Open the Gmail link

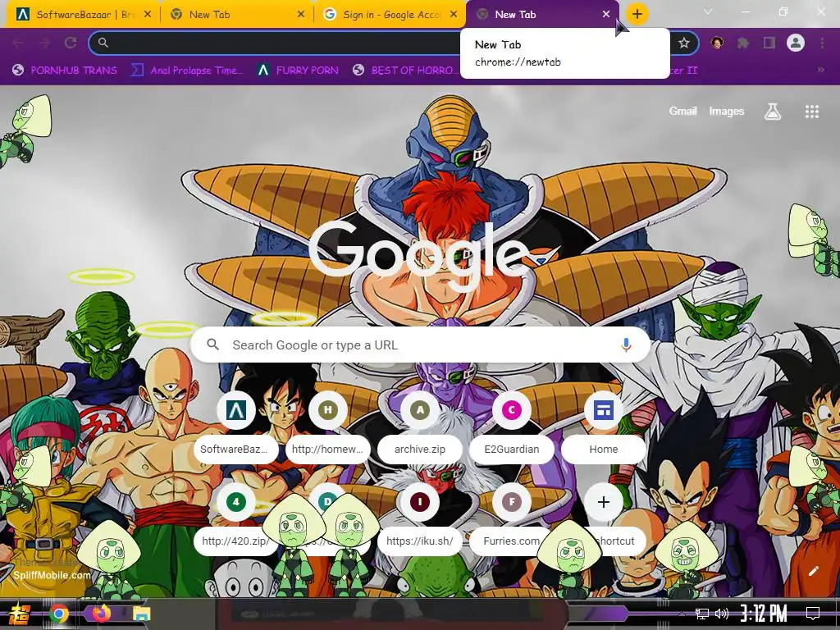(682, 111)
